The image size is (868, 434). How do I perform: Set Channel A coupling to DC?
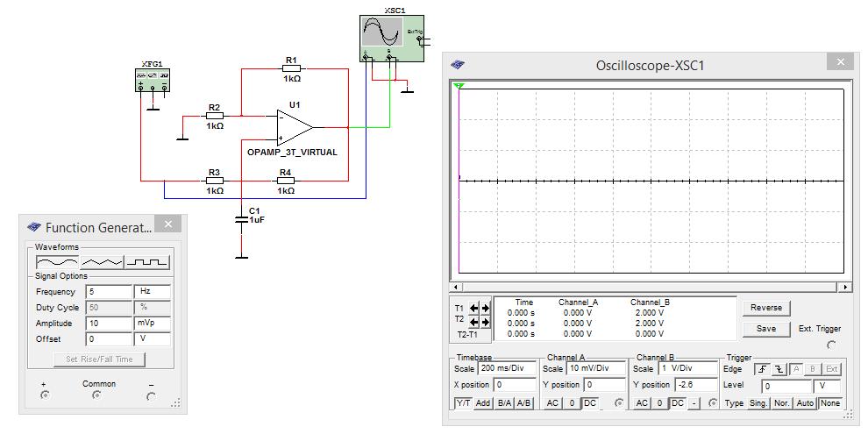click(x=590, y=403)
